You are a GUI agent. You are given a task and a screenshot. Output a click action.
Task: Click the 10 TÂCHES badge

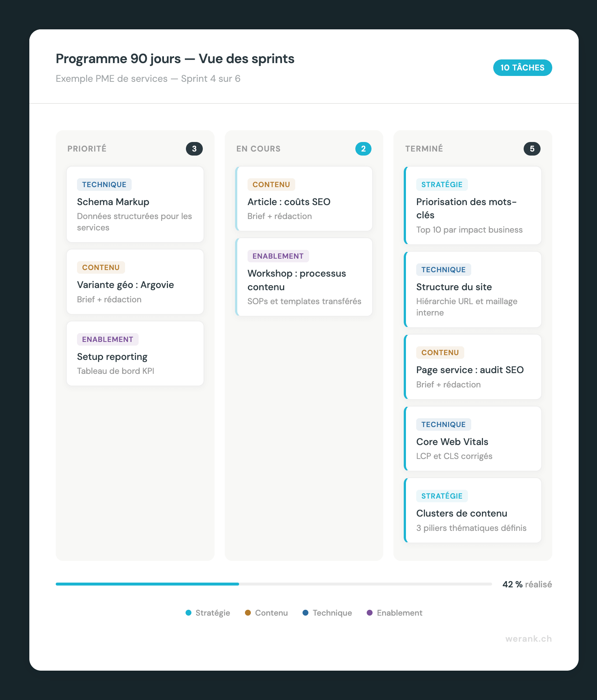522,68
